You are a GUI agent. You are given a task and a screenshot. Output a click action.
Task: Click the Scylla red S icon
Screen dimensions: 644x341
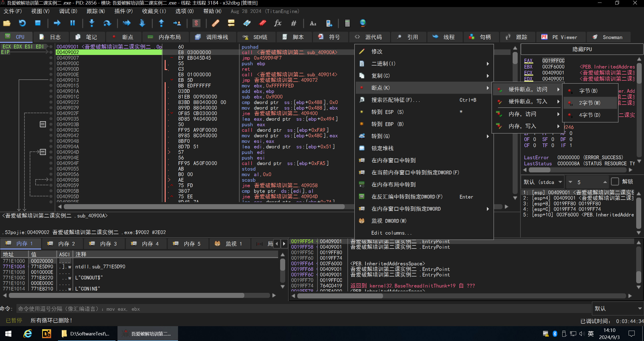point(196,23)
